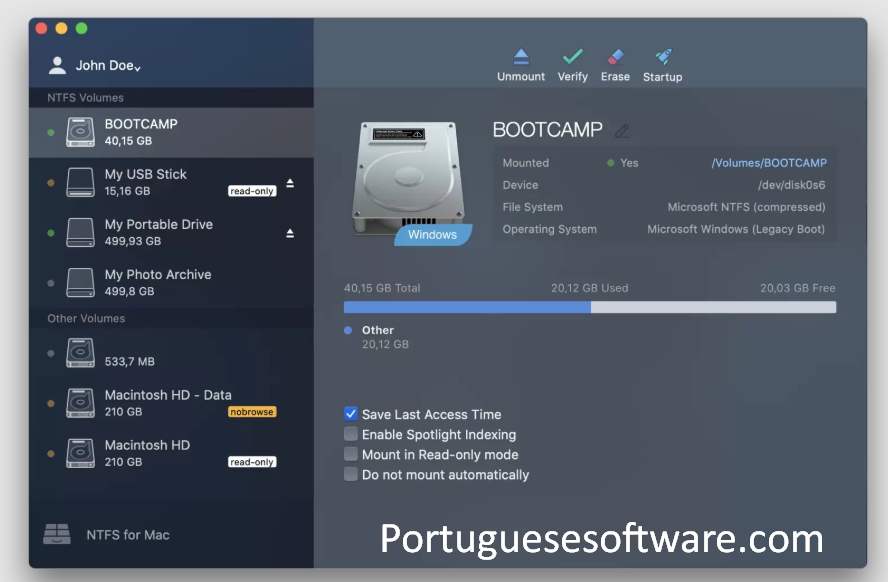This screenshot has height=582, width=888.
Task: Click the Macintosh HD - Data disk icon
Action: tap(80, 403)
